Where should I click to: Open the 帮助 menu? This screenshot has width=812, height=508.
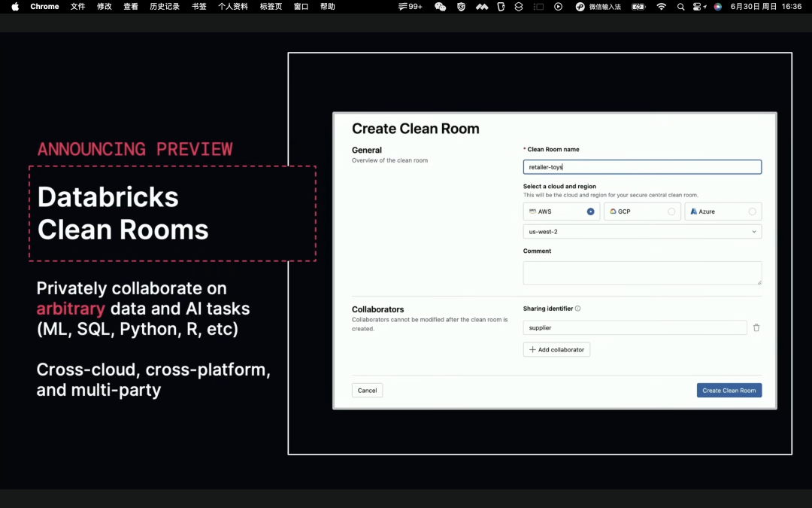327,7
